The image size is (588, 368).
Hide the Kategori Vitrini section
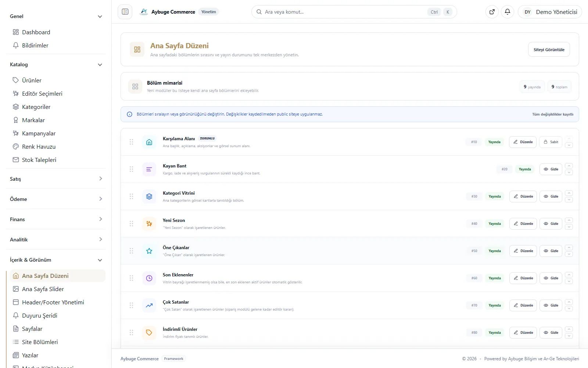click(551, 197)
